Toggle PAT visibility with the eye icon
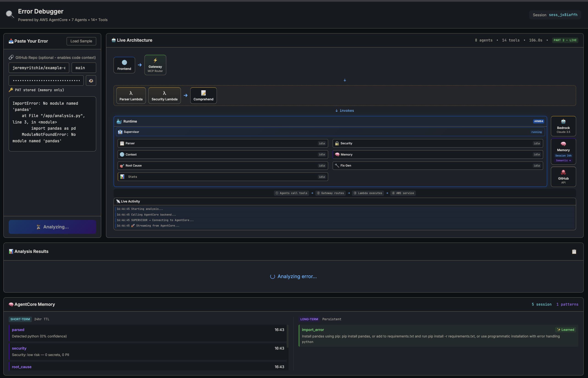The image size is (588, 378). 91,80
